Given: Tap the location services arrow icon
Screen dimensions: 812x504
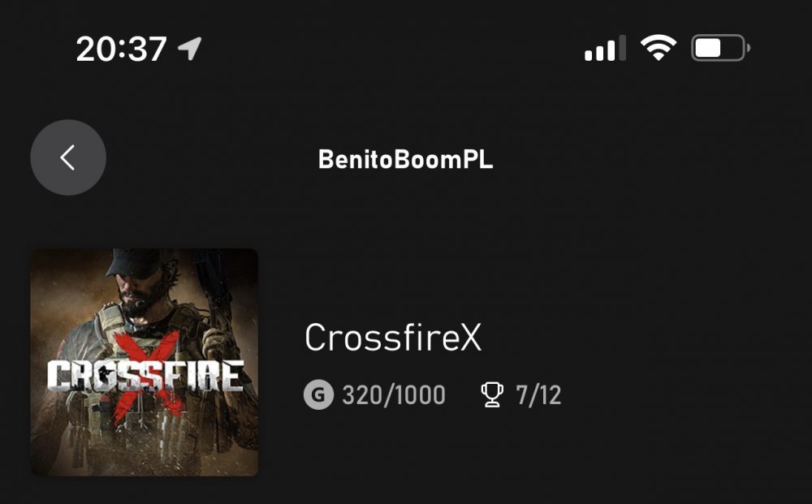Looking at the screenshot, I should pos(189,50).
